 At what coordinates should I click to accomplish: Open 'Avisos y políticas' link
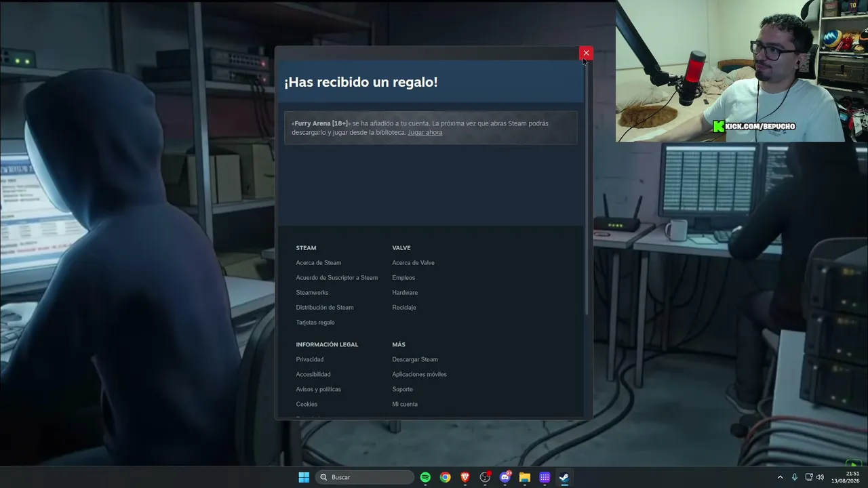tap(319, 390)
